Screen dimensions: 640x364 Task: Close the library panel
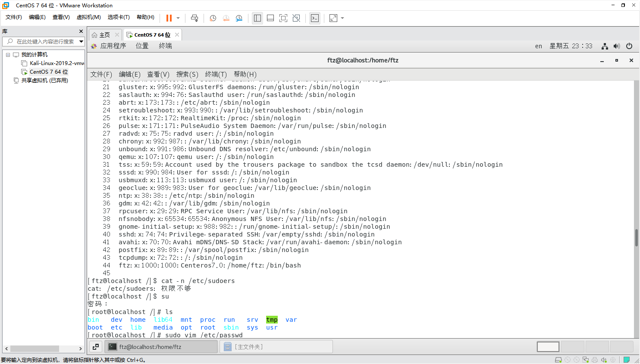coord(81,31)
